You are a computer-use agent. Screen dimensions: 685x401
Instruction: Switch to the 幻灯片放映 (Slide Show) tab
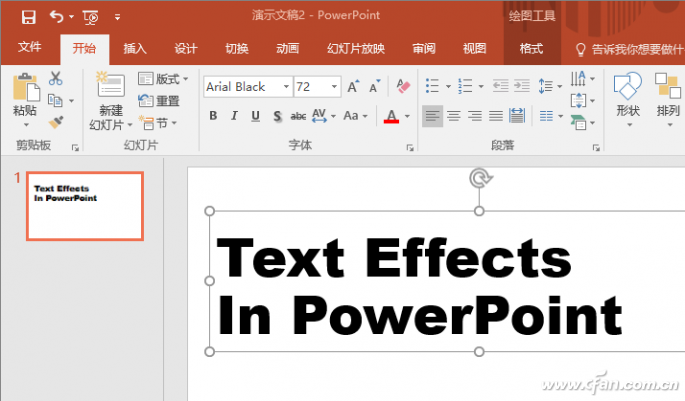pyautogui.click(x=356, y=48)
